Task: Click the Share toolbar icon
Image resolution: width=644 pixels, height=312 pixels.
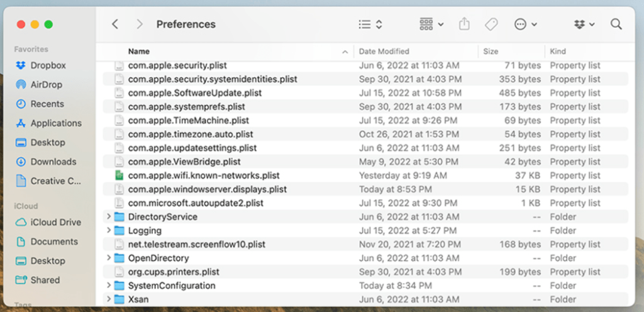Action: [464, 25]
